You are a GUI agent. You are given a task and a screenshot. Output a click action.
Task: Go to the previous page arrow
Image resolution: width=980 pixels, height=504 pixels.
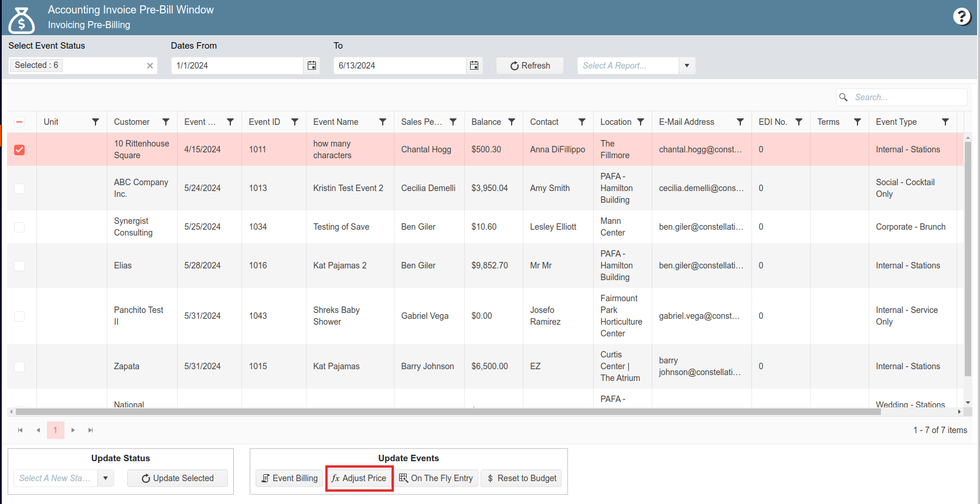click(x=38, y=430)
